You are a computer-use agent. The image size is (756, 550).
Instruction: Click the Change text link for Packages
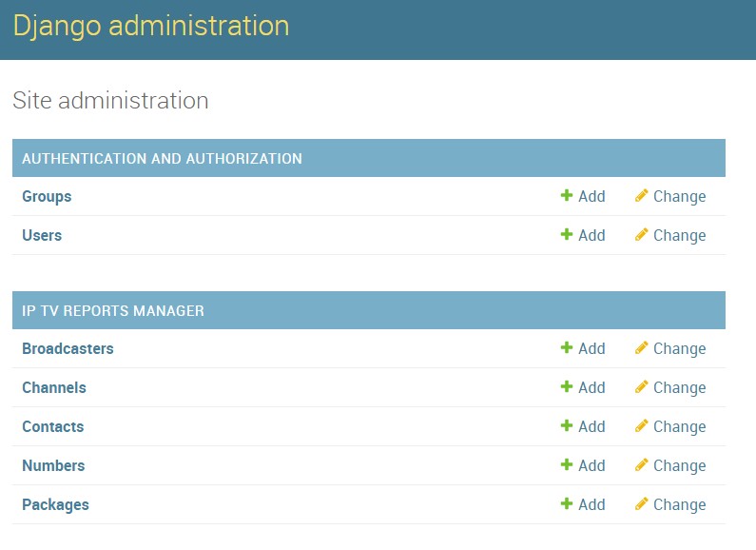tap(679, 505)
